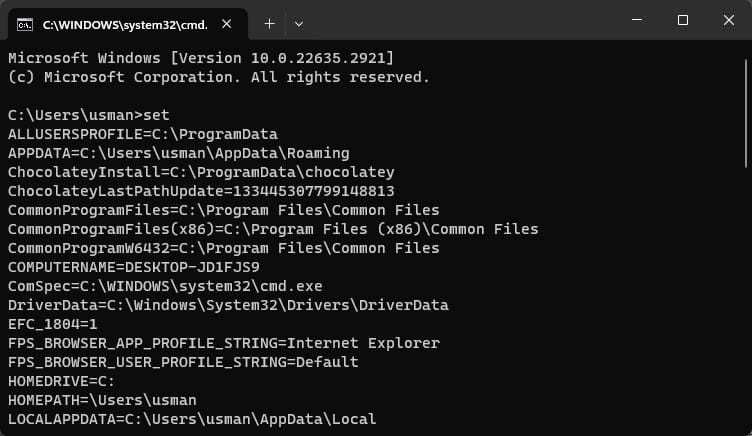The width and height of the screenshot is (752, 436).
Task: Click the vertical scrollbar thumb
Action: 746,113
